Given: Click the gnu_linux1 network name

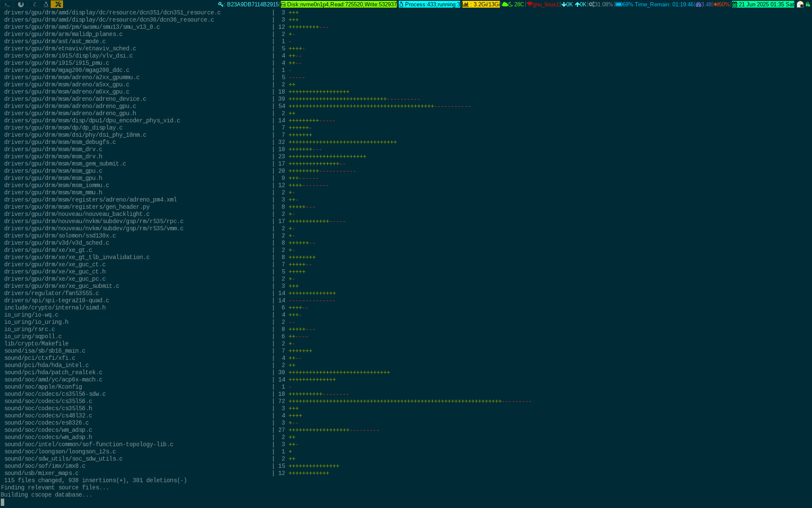Looking at the screenshot, I should [546, 4].
